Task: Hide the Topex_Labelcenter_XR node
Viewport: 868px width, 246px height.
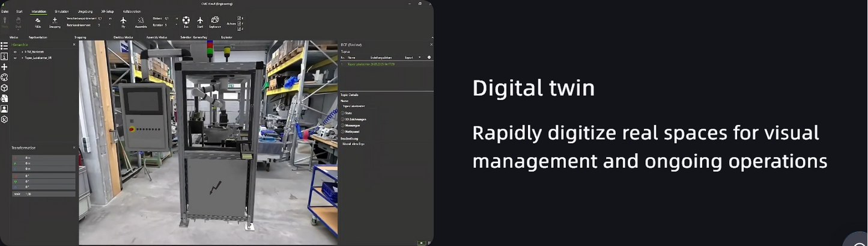Action: click(x=15, y=58)
